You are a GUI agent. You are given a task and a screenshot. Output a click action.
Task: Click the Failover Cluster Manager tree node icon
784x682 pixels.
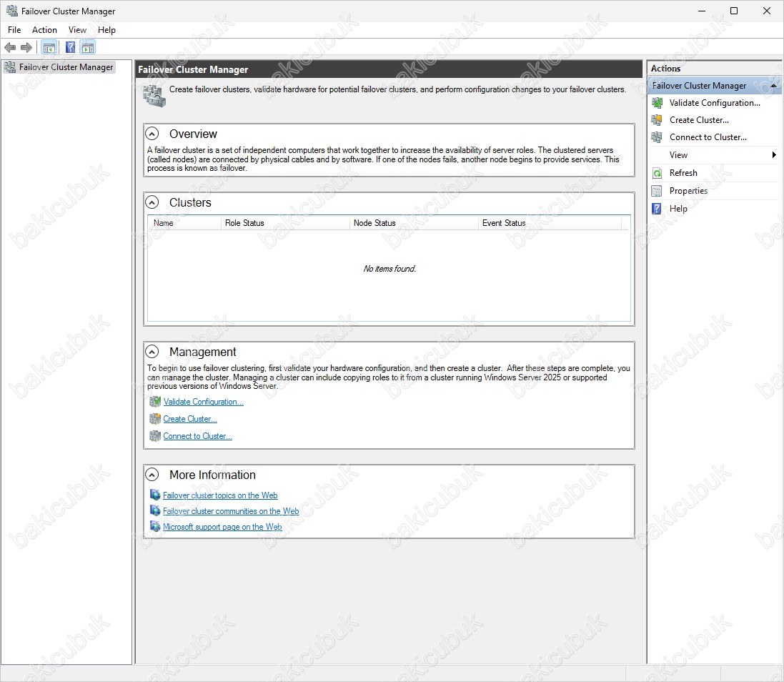[x=10, y=67]
